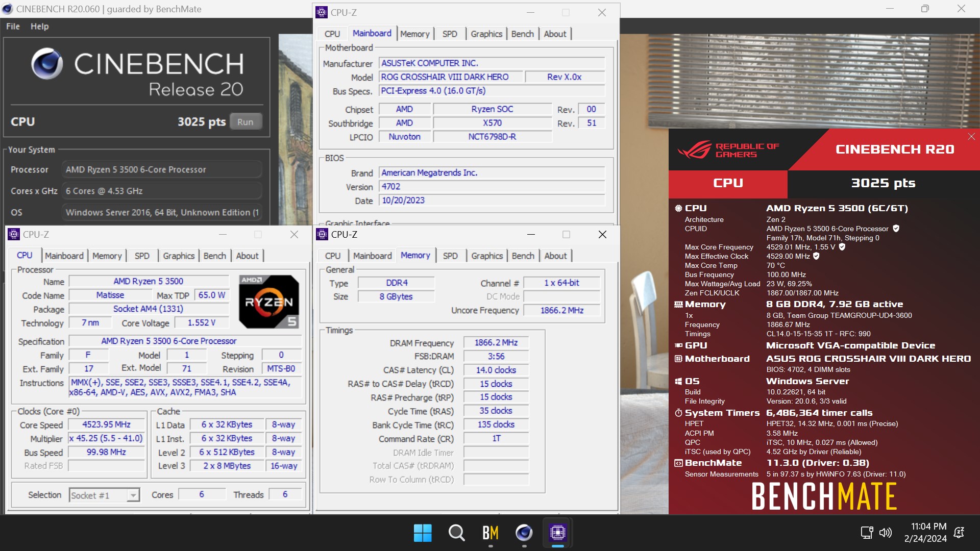Open taskbar Search
Screen dimensions: 980x551
pos(456,533)
